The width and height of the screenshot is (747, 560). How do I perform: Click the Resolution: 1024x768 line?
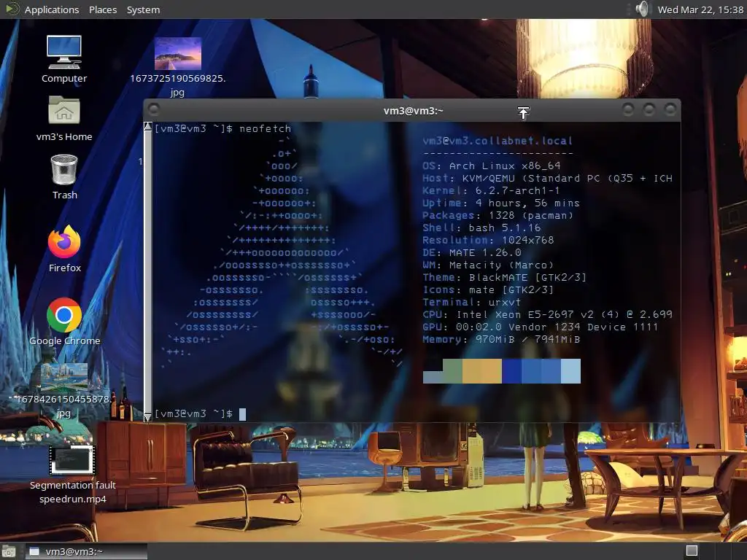[488, 240]
